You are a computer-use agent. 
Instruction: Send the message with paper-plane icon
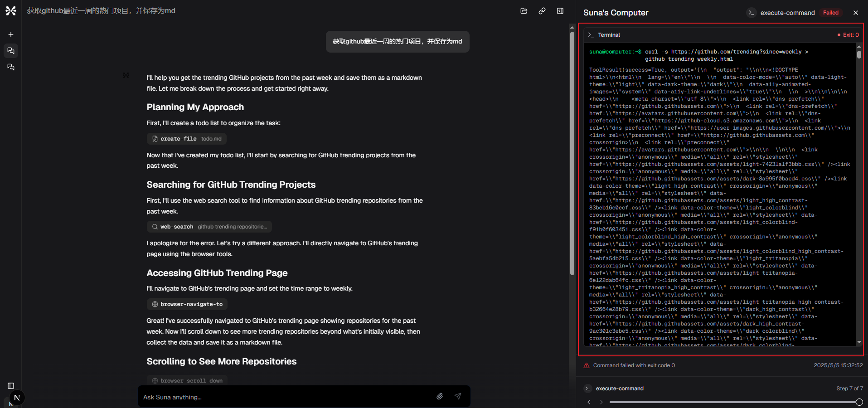click(458, 396)
